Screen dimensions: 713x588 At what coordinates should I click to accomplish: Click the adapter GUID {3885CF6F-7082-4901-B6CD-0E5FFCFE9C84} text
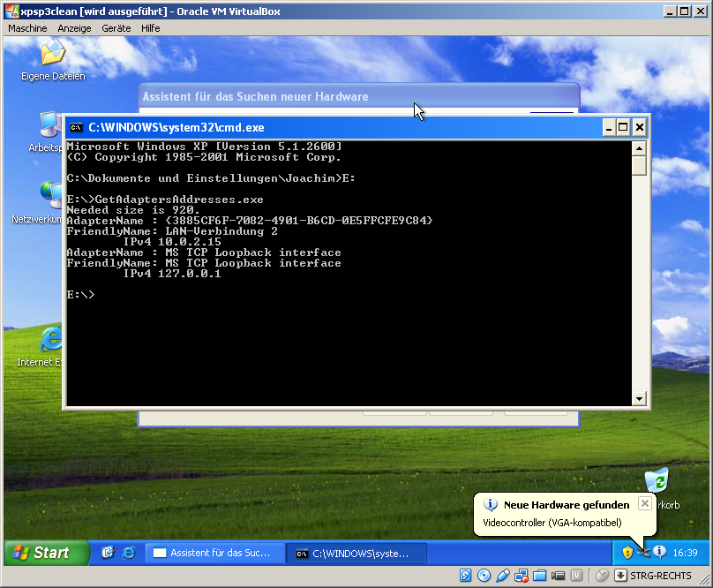pyautogui.click(x=299, y=221)
